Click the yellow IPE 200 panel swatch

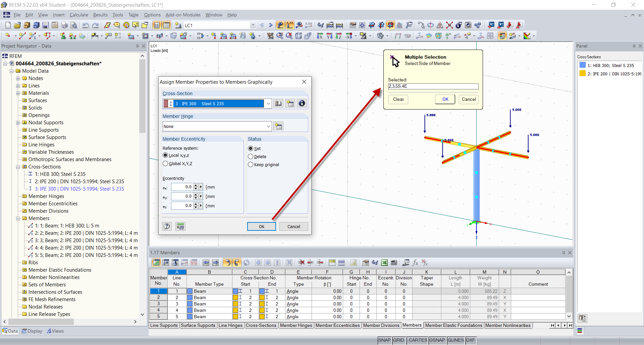coord(583,73)
